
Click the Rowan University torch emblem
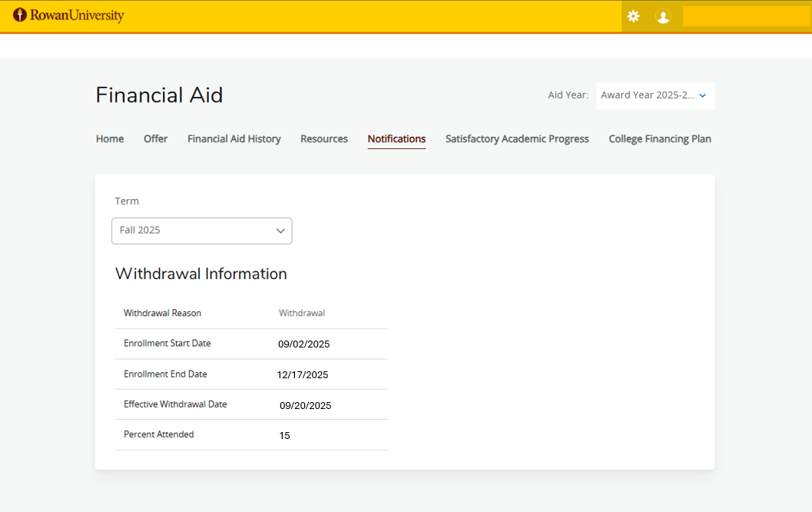[20, 15]
